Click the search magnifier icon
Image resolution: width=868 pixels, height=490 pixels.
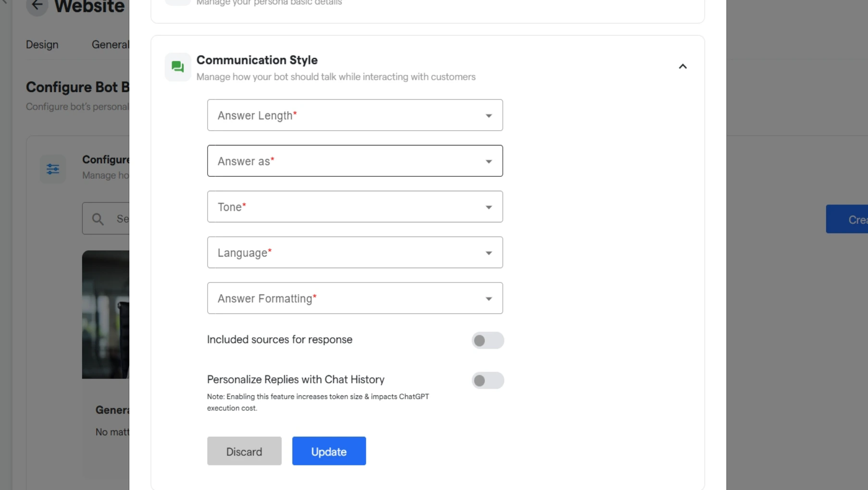click(x=98, y=219)
